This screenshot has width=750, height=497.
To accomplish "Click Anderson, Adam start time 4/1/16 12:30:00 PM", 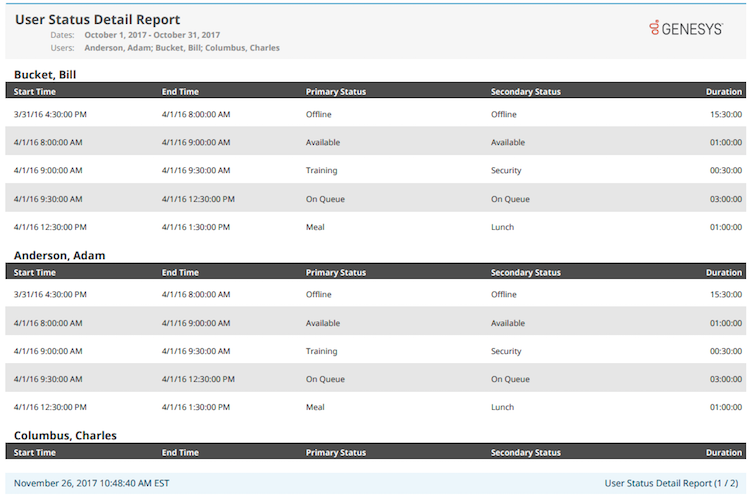I will [50, 407].
